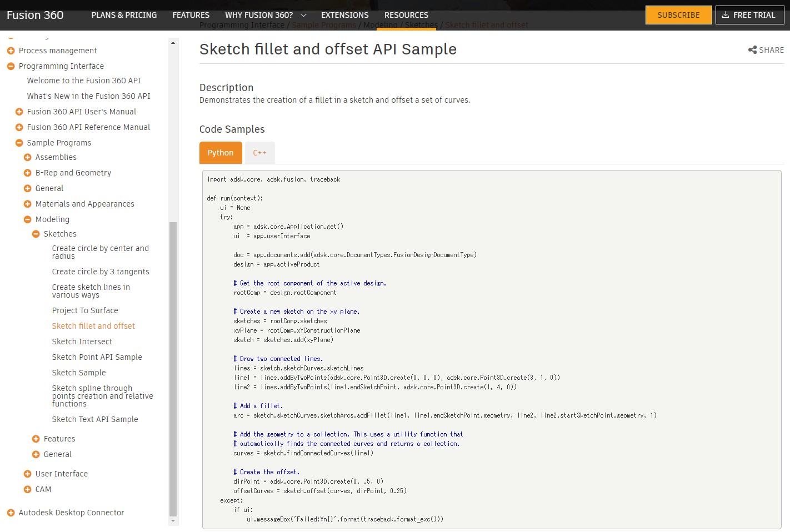Click the download icon in FREE TRIAL
790x532 pixels.
725,15
